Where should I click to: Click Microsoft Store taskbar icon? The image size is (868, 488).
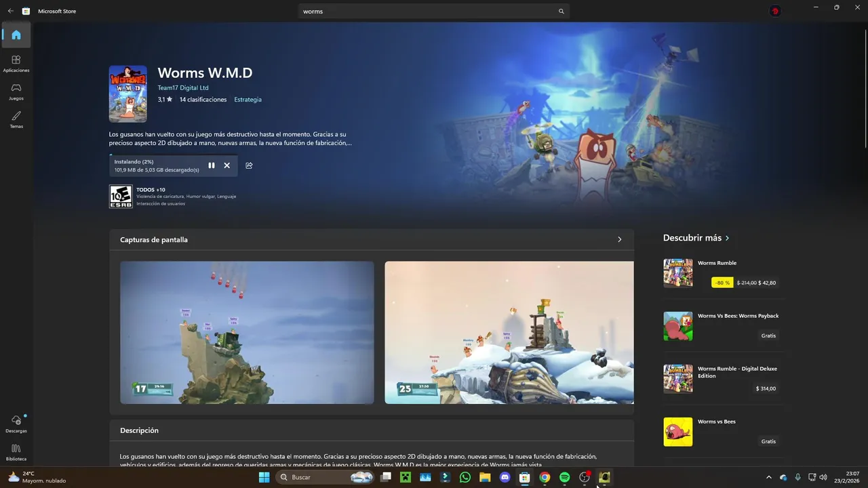(x=524, y=477)
